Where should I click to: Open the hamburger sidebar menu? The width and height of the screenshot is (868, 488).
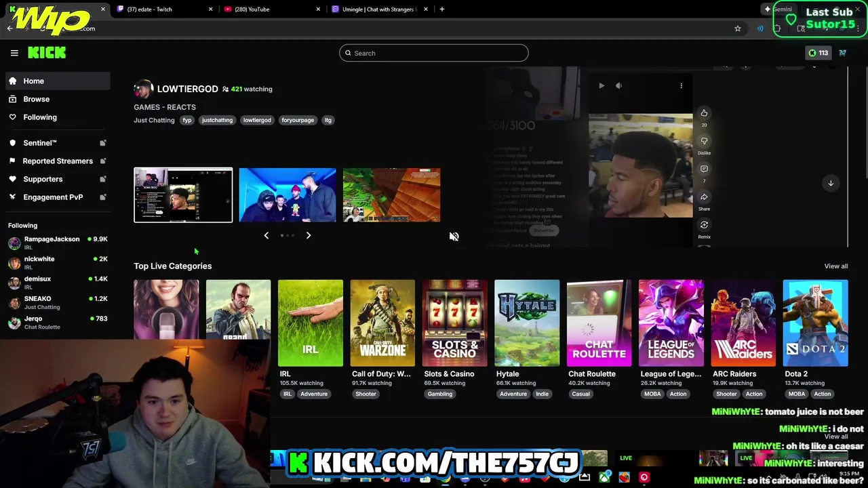pyautogui.click(x=14, y=53)
